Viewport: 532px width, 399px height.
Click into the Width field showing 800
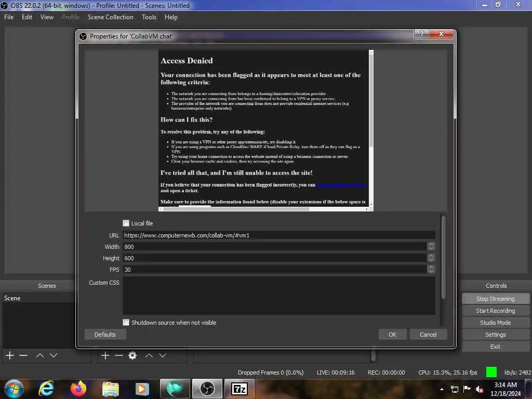tap(275, 247)
